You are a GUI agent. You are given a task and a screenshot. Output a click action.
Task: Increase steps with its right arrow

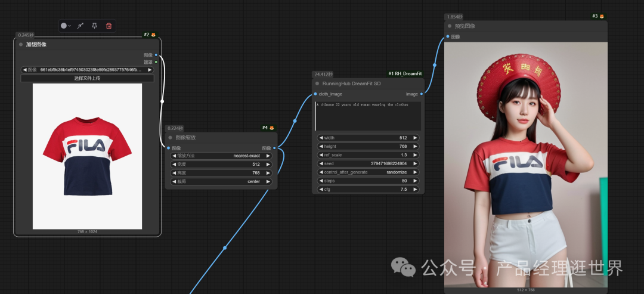point(415,181)
